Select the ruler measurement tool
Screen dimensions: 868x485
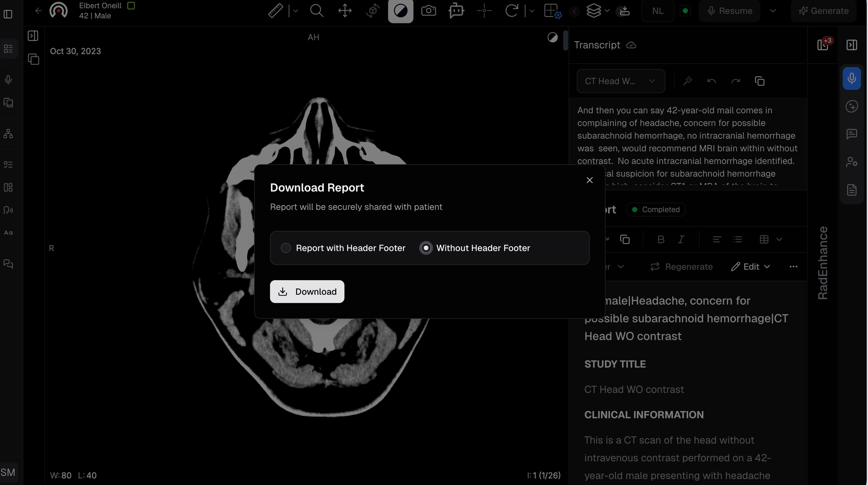(275, 11)
